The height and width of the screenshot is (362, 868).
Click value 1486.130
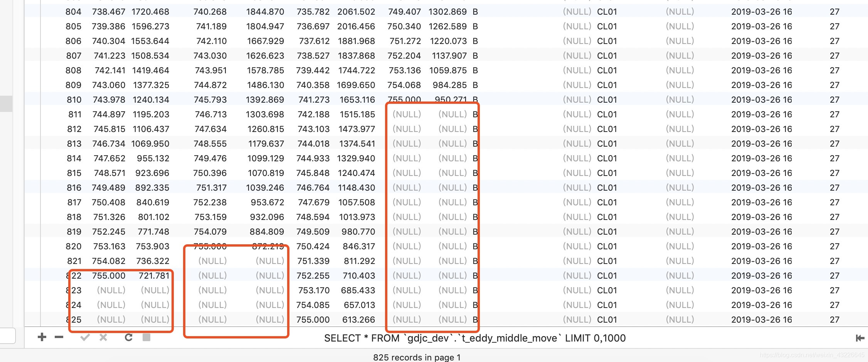coord(266,85)
